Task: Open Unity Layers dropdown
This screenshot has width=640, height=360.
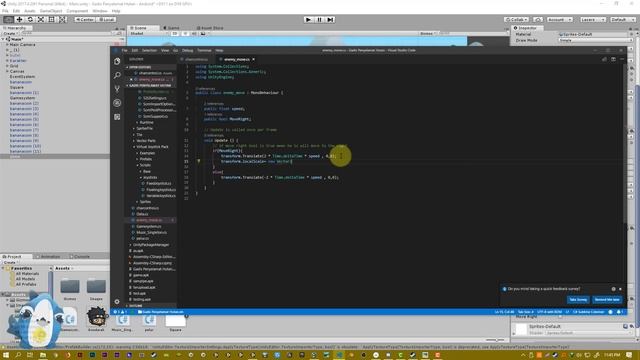Action: [x=592, y=19]
